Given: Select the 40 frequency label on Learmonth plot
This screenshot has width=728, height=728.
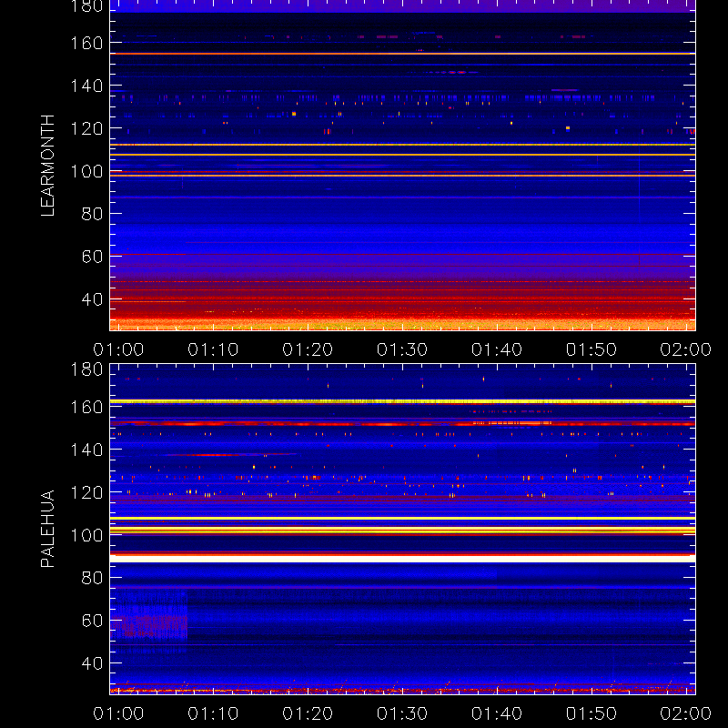Looking at the screenshot, I should pyautogui.click(x=92, y=299).
